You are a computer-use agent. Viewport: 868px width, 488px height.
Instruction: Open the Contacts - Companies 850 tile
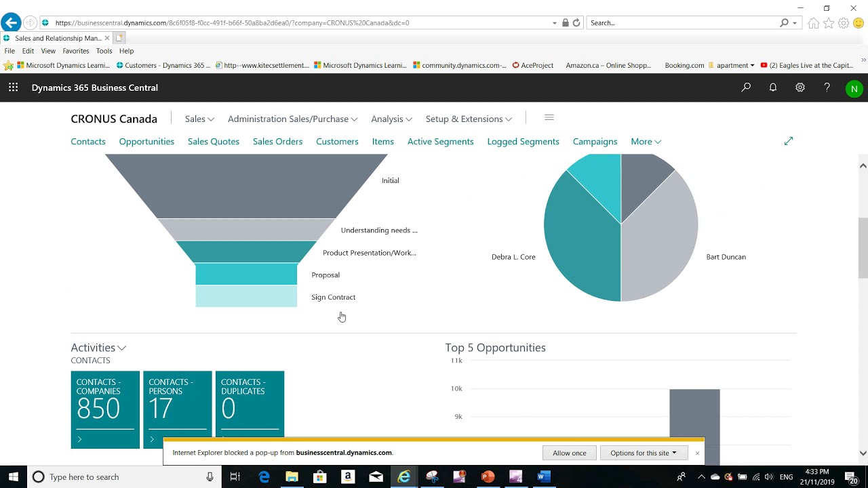105,409
